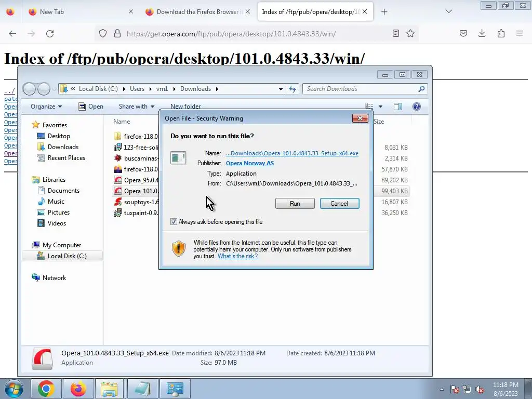Select Downloads under Favorites
532x399 pixels.
tap(63, 147)
